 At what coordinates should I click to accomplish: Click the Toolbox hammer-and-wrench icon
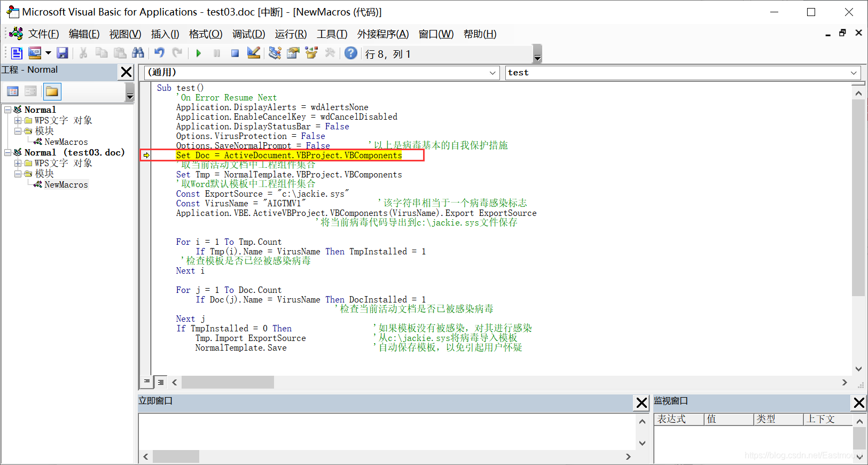330,53
